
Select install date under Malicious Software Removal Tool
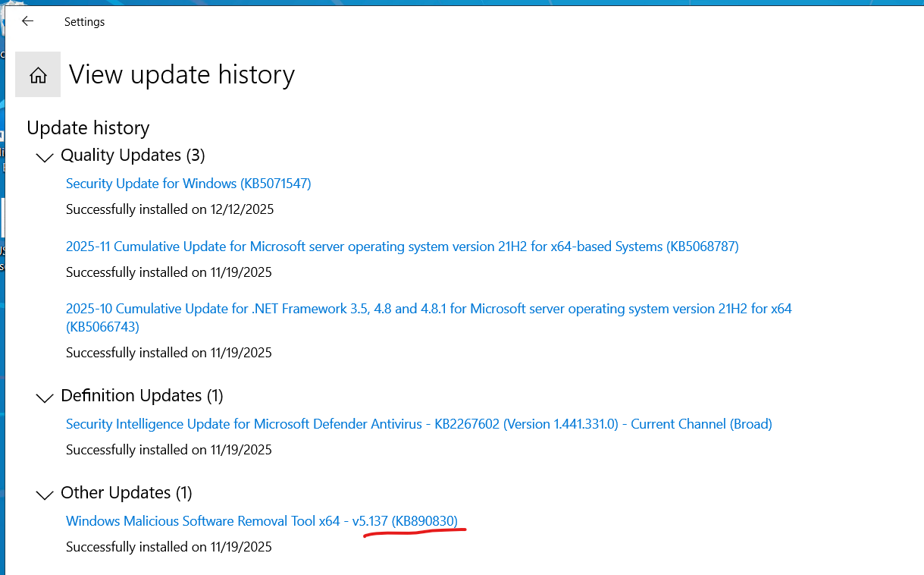pyautogui.click(x=169, y=547)
